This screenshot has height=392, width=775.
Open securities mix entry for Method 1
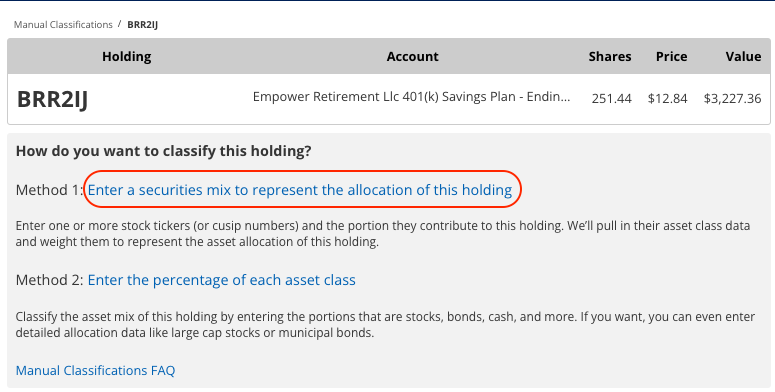coord(300,190)
